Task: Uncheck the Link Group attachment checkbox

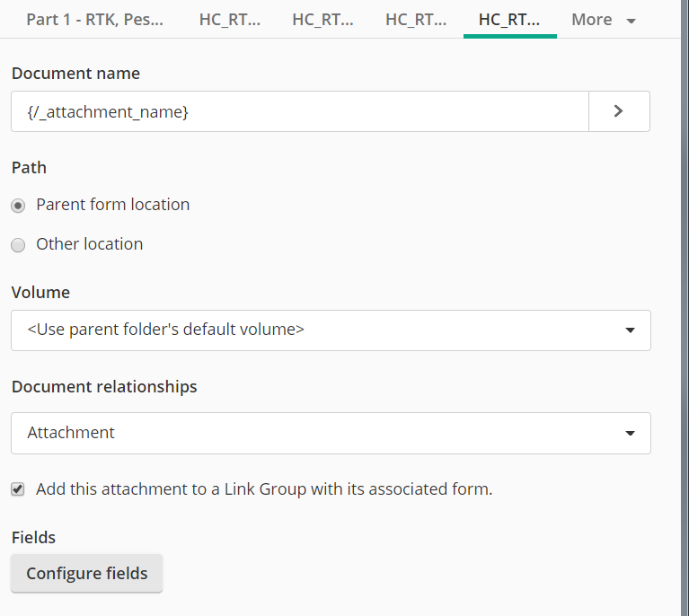Action: (18, 489)
